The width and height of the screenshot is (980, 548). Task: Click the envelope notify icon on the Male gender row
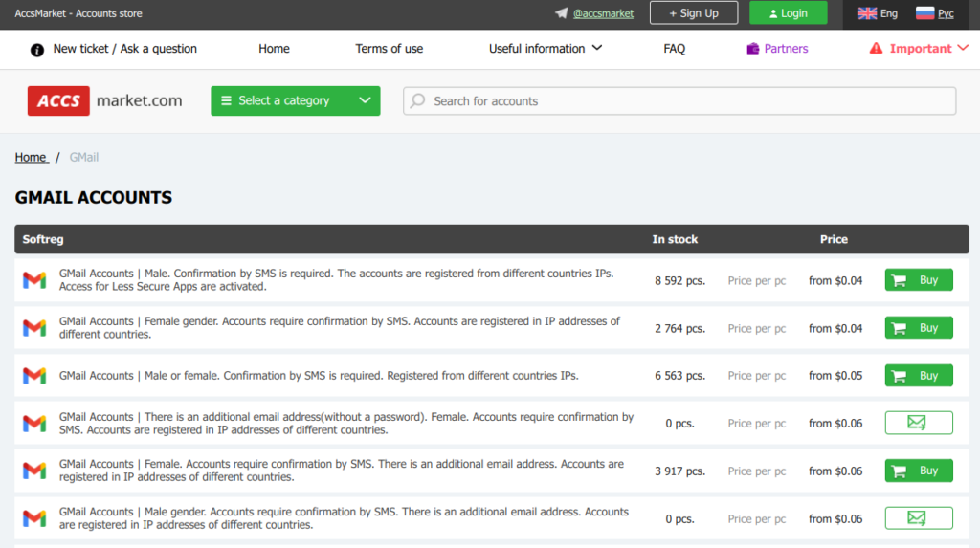(919, 518)
